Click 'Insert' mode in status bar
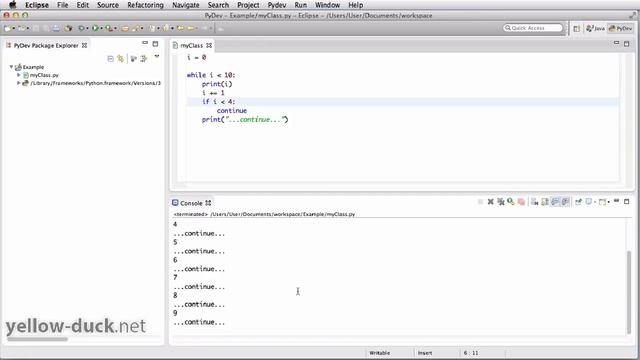 tap(425, 353)
